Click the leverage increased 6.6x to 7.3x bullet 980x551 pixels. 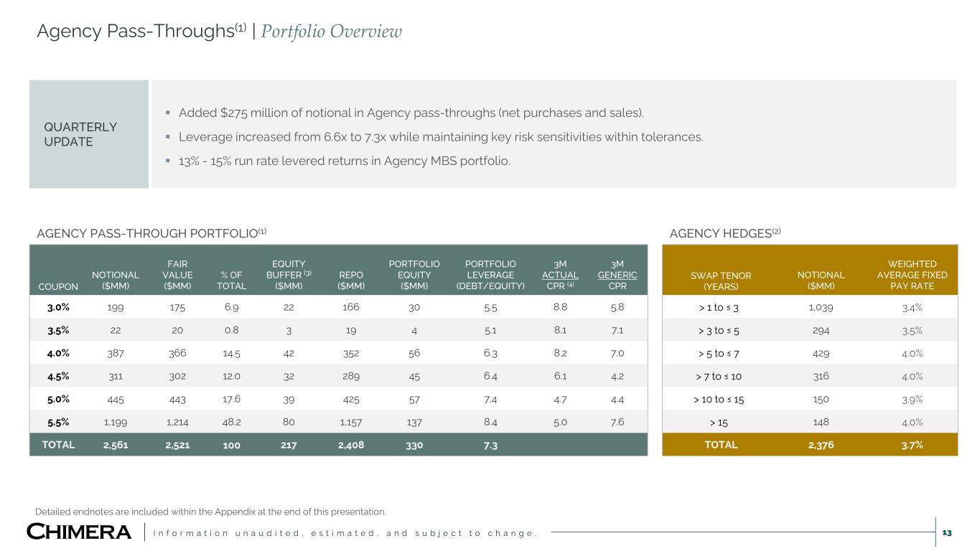[x=440, y=137]
